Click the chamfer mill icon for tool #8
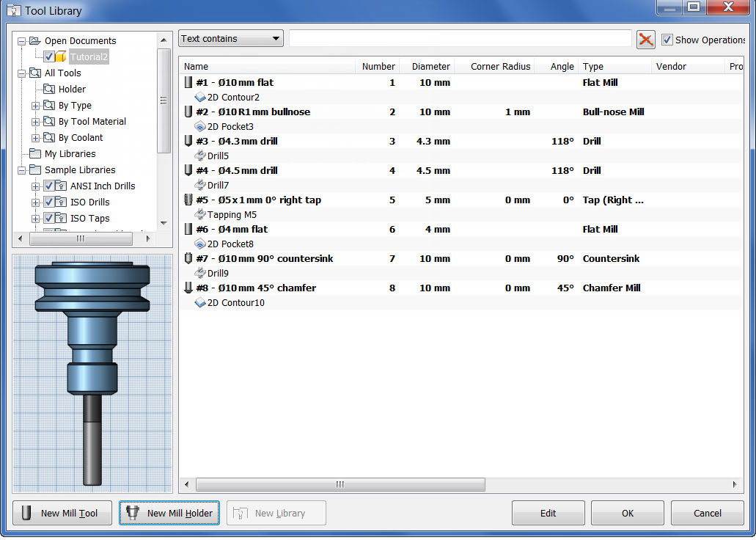This screenshot has width=756, height=540. pos(188,288)
